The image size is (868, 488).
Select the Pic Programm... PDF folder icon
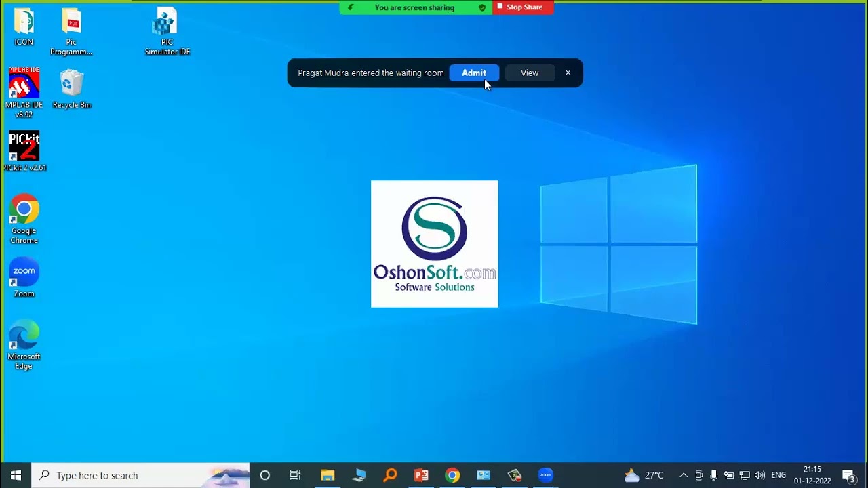[x=71, y=32]
